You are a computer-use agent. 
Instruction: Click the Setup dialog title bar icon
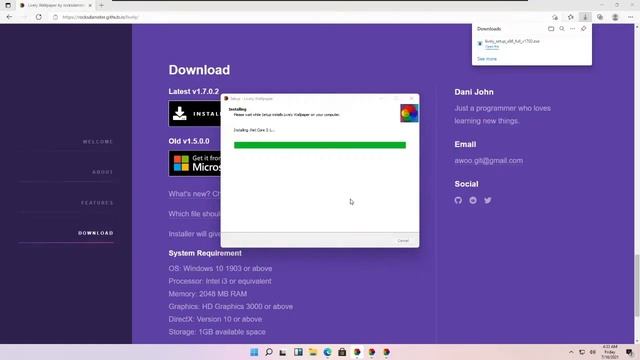226,98
